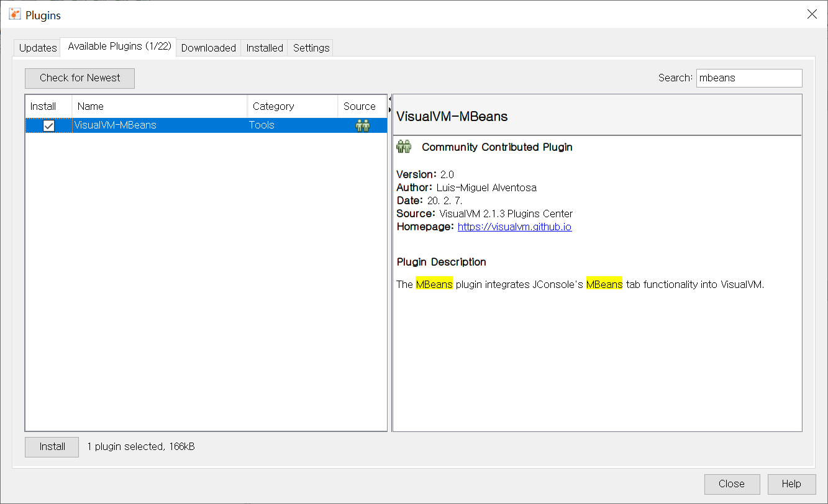Click the Plugin Description heading
828x504 pixels.
[x=442, y=262]
